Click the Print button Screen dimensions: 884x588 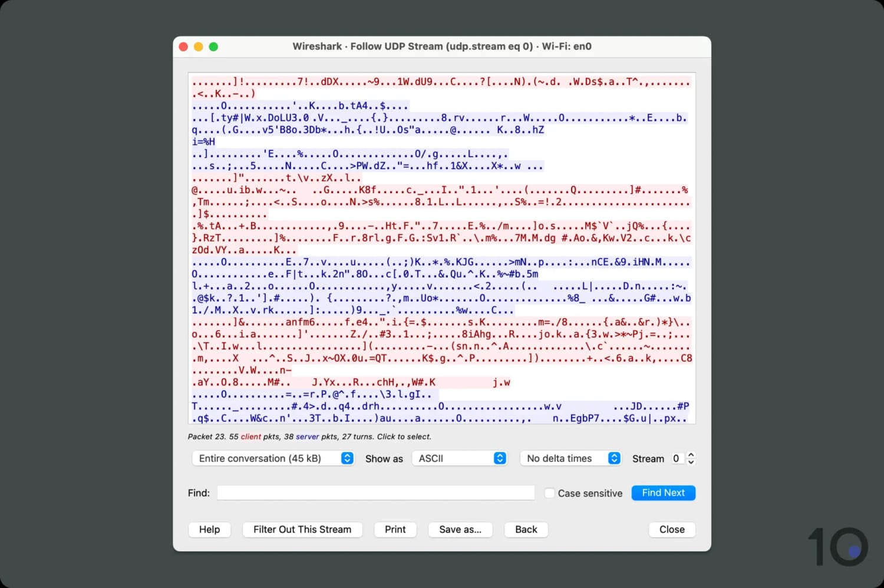395,530
